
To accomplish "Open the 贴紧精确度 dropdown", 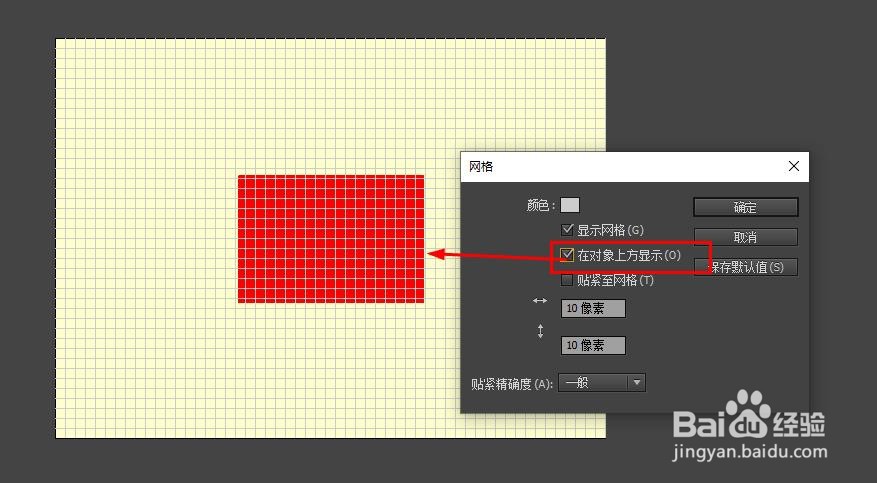I will click(602, 383).
